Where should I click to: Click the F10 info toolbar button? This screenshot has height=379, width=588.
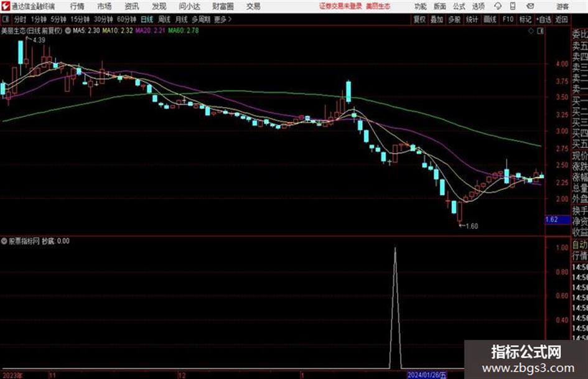[508, 19]
